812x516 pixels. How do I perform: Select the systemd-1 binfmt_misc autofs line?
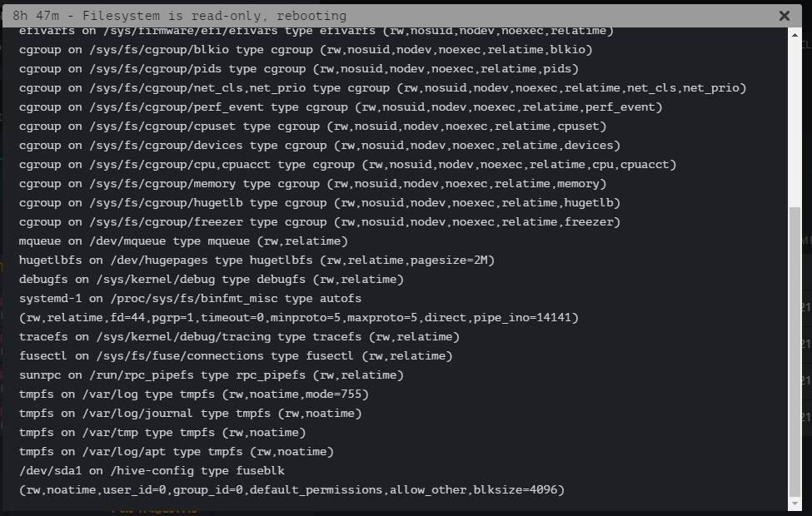(190, 299)
